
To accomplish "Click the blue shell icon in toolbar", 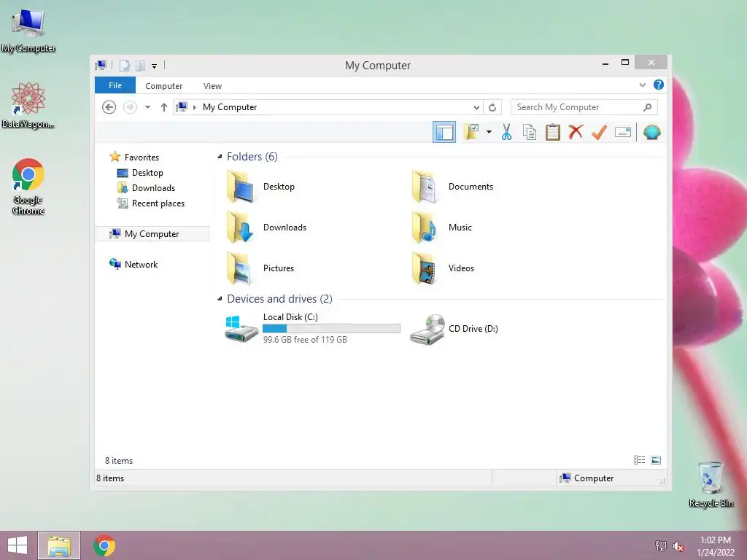I will (651, 132).
